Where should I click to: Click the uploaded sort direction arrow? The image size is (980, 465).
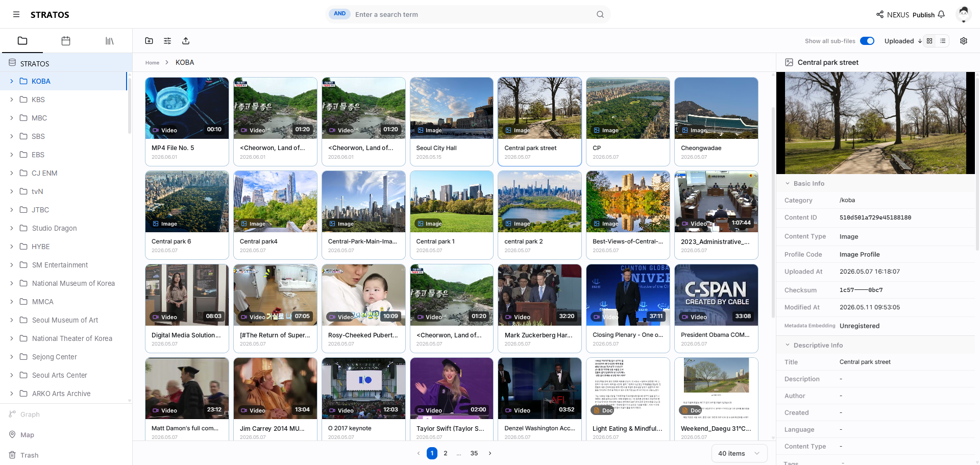point(920,41)
